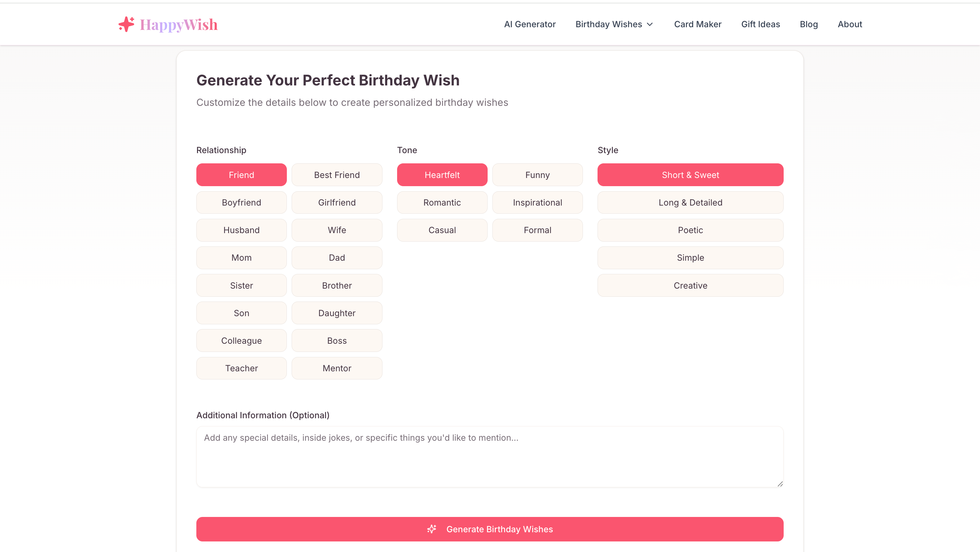Select Teacher from the relationship list
Screen dimensions: 980x552
tap(241, 368)
